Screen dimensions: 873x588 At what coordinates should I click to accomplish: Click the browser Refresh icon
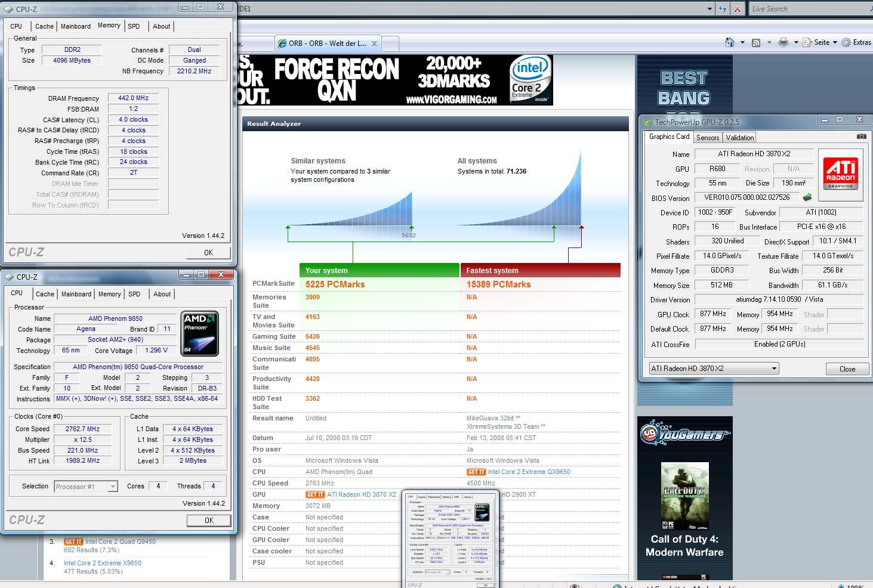[723, 9]
